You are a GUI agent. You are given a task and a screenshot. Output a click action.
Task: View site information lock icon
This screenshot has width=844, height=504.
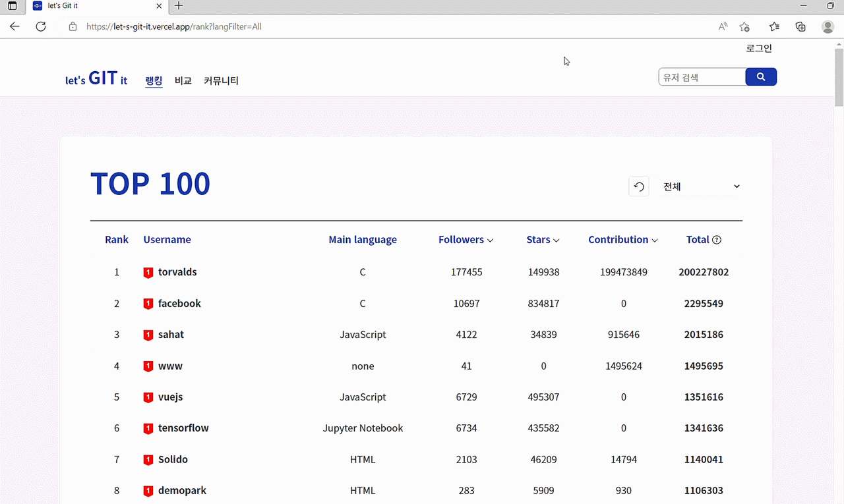pos(73,27)
